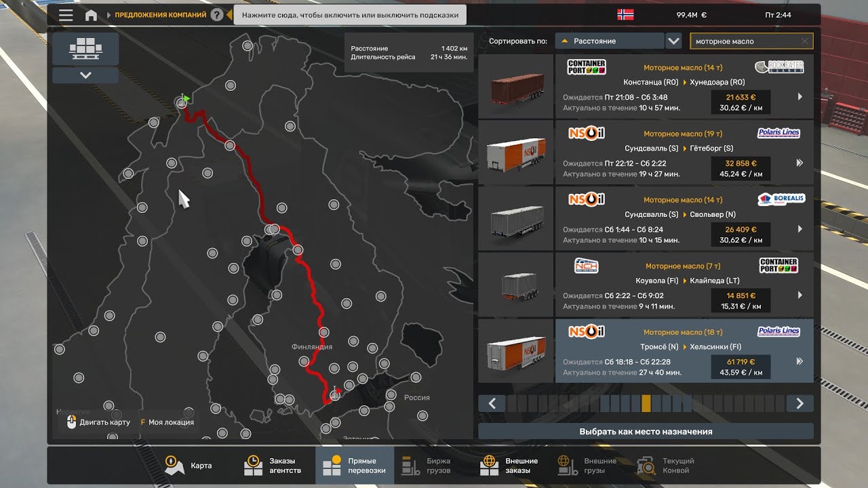Click the Norway flag icon
Screen dimensions: 868x488
pyautogui.click(x=625, y=15)
